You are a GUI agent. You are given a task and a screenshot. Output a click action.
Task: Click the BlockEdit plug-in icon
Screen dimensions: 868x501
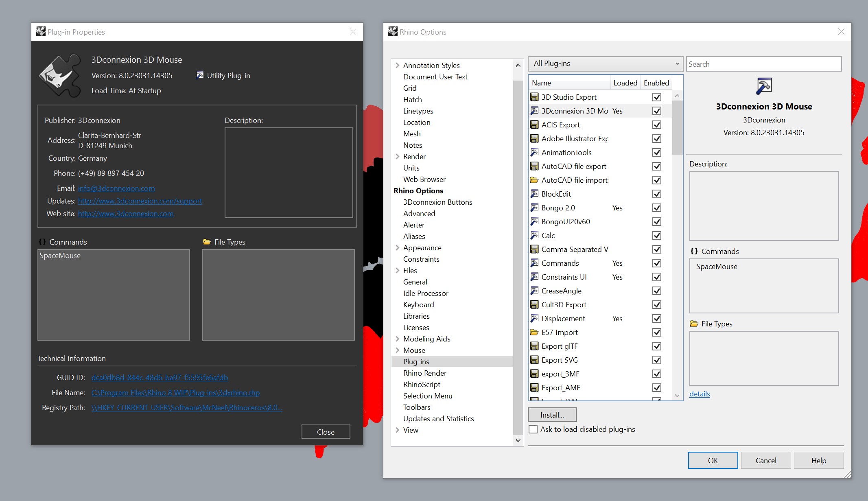[534, 194]
